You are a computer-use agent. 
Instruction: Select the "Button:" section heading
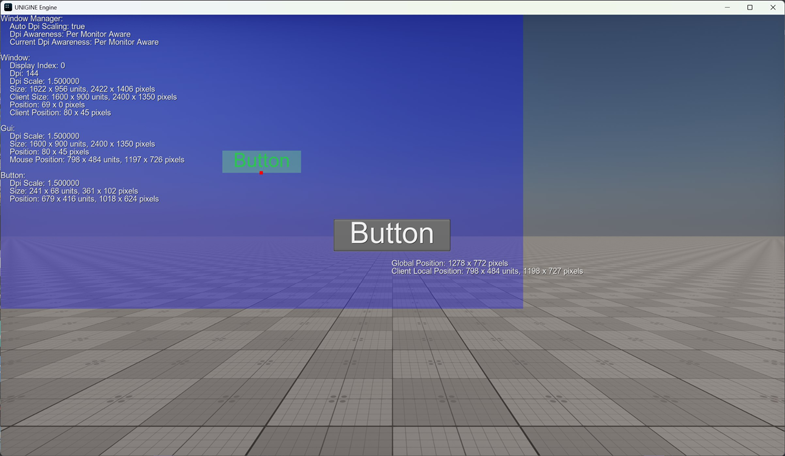(13, 175)
